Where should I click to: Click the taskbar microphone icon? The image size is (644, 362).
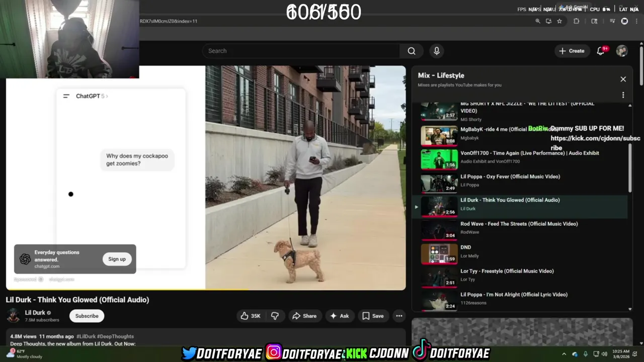coord(585,354)
